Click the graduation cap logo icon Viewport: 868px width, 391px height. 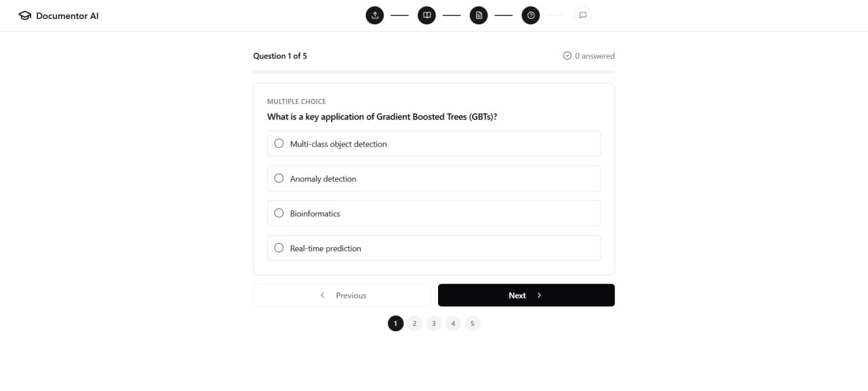(x=25, y=16)
